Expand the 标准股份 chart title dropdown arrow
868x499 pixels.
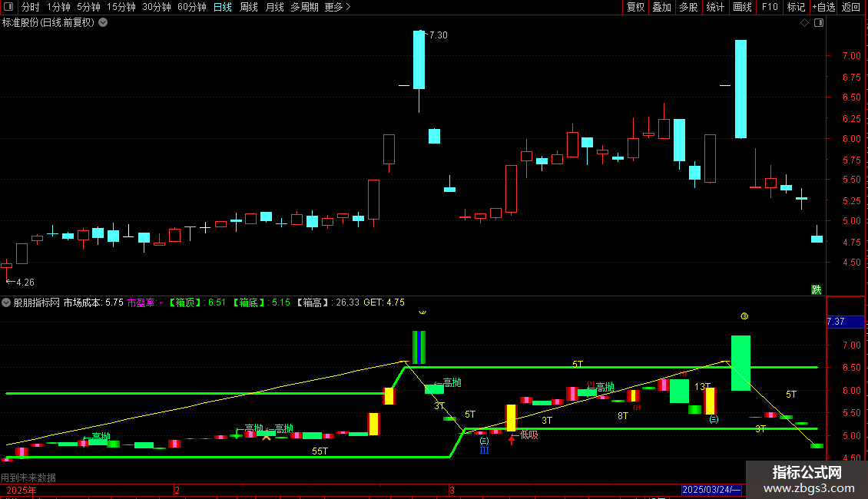(x=103, y=23)
